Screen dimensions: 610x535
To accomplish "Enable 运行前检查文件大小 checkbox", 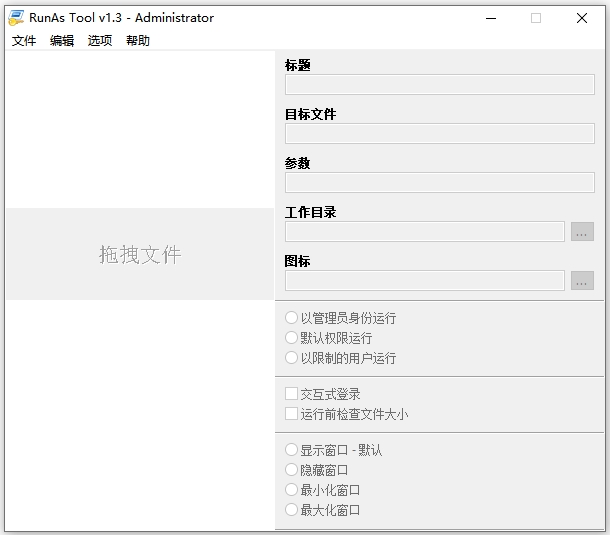I will (x=291, y=414).
